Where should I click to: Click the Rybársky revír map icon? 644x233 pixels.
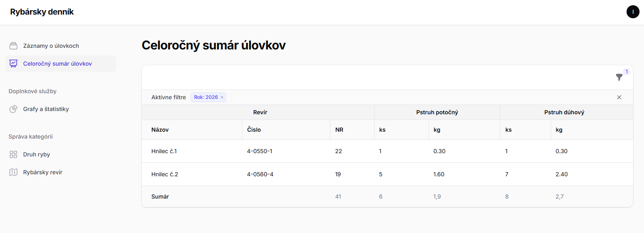(x=13, y=172)
